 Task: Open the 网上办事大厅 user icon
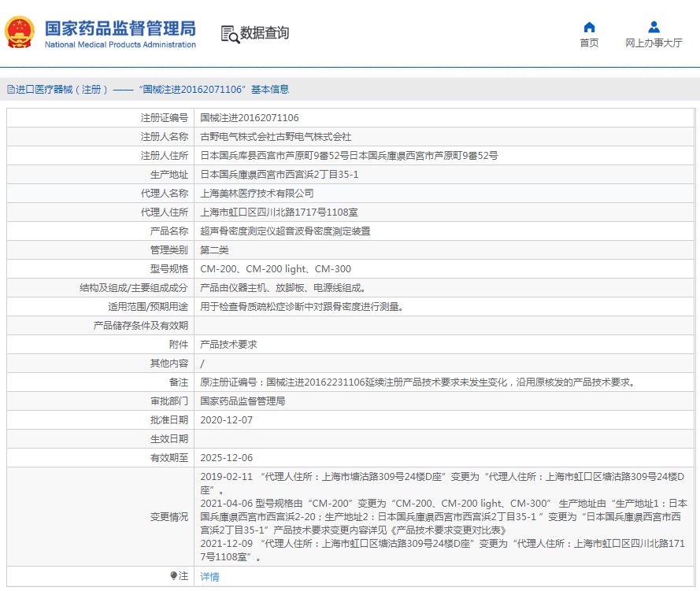654,28
